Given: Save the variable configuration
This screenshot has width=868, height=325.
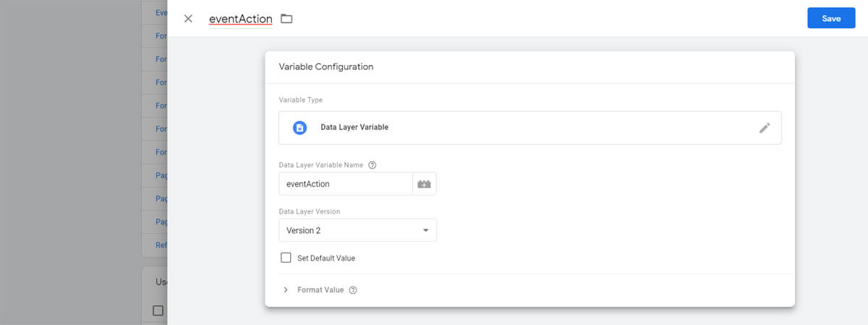Looking at the screenshot, I should coord(831,19).
